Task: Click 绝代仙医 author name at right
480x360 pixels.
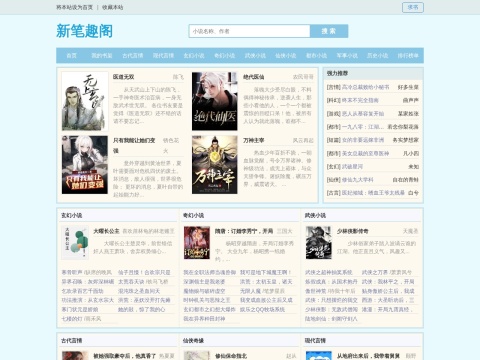Action: (x=303, y=77)
